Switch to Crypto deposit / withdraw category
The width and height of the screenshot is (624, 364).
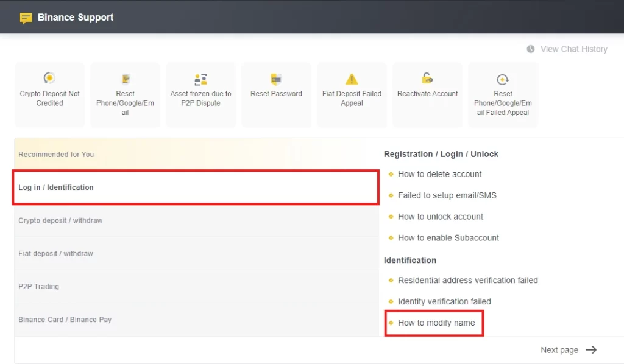(197, 220)
